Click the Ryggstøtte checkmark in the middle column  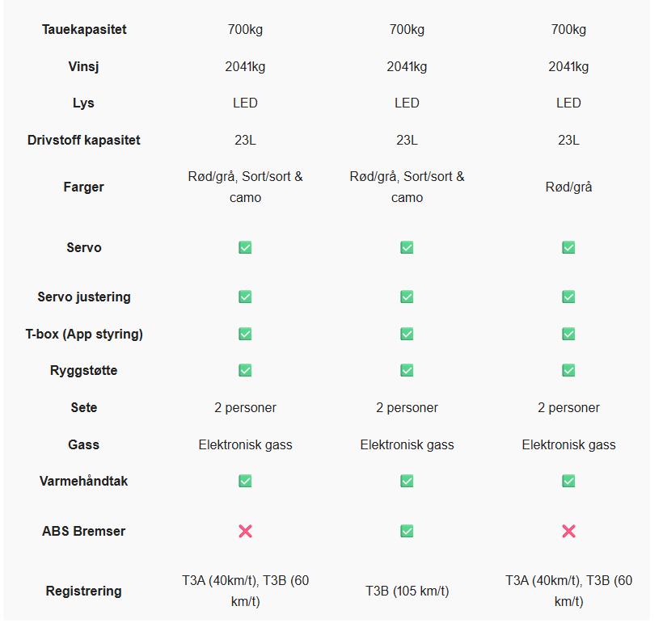click(407, 370)
